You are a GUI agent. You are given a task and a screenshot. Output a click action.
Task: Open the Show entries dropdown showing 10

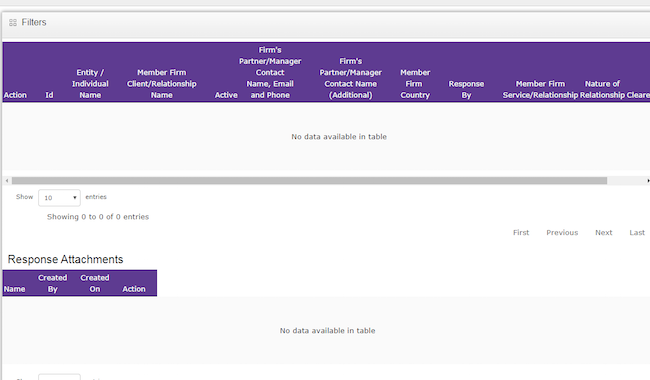coord(59,198)
